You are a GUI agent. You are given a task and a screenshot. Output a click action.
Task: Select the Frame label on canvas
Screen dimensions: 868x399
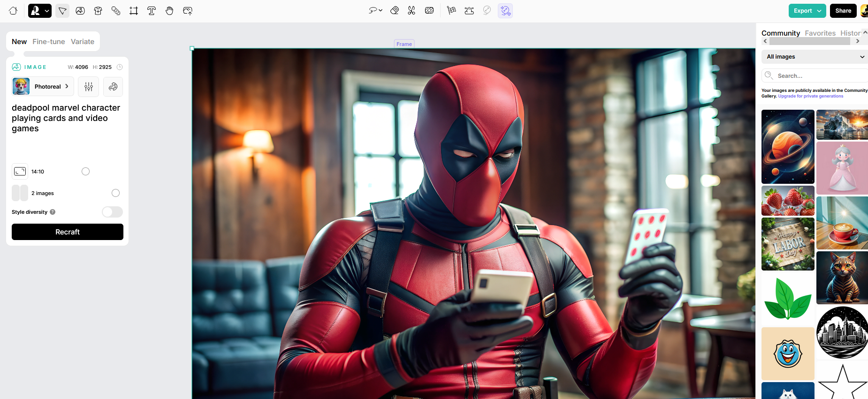coord(404,44)
